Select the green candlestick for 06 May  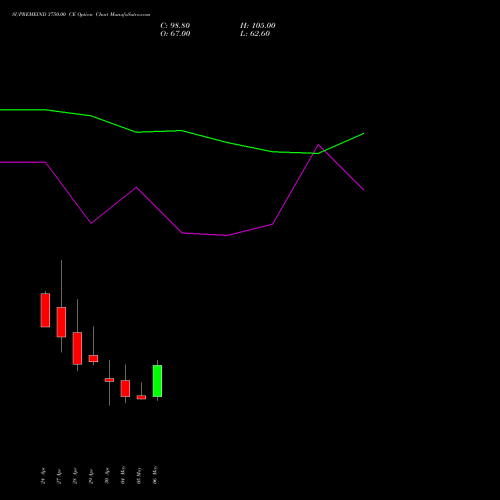pyautogui.click(x=157, y=381)
